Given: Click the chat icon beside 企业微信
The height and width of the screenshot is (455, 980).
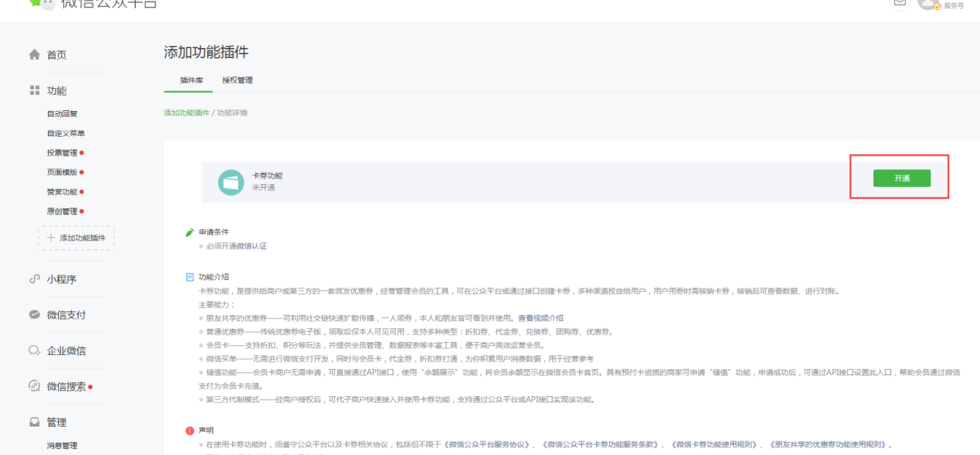Looking at the screenshot, I should pyautogui.click(x=35, y=351).
